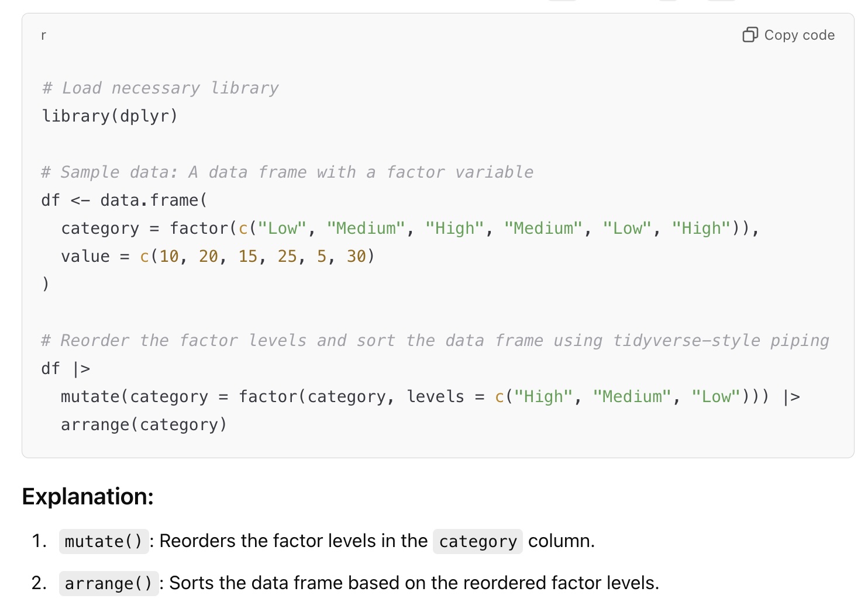Click the "category" inline code chip in explanation
The image size is (868, 609).
pyautogui.click(x=478, y=541)
